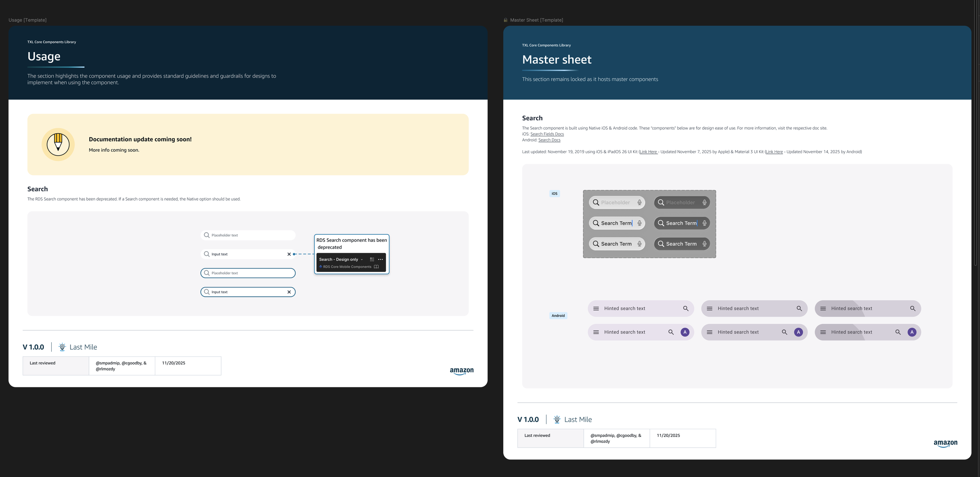Click the reviewers cell '@smpadmip, @cgoodby' in the Usage frame
980x477 pixels.
(x=122, y=366)
